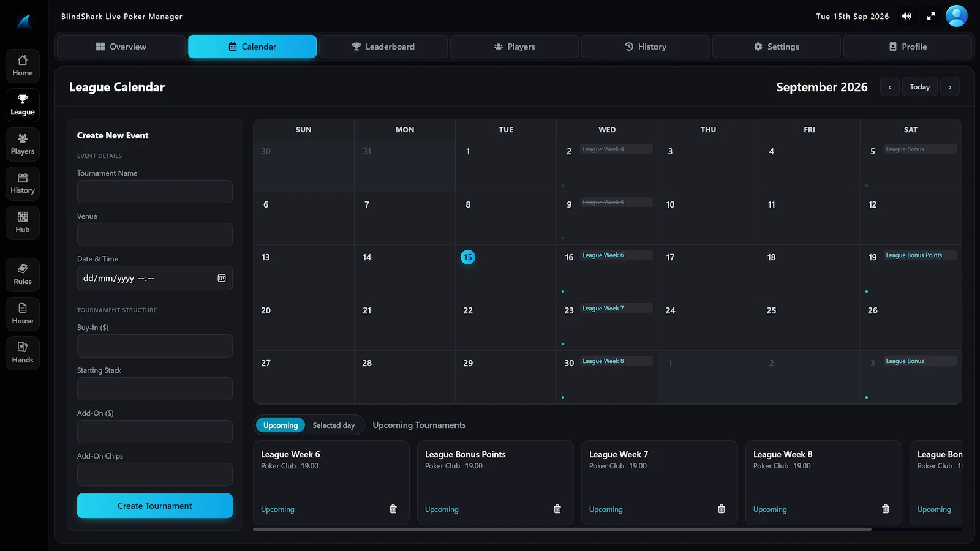Select day 1 of September in calendar
Image resolution: width=980 pixels, height=551 pixels.
506,165
